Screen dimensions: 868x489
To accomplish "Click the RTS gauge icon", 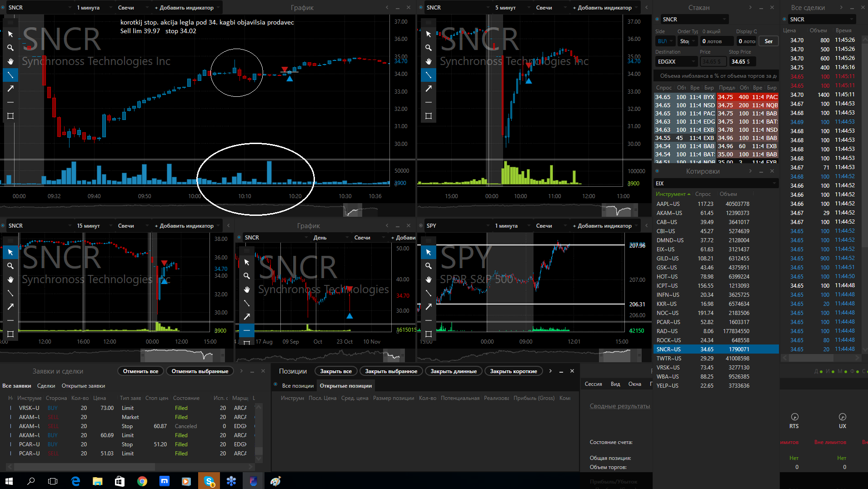I will tap(795, 417).
